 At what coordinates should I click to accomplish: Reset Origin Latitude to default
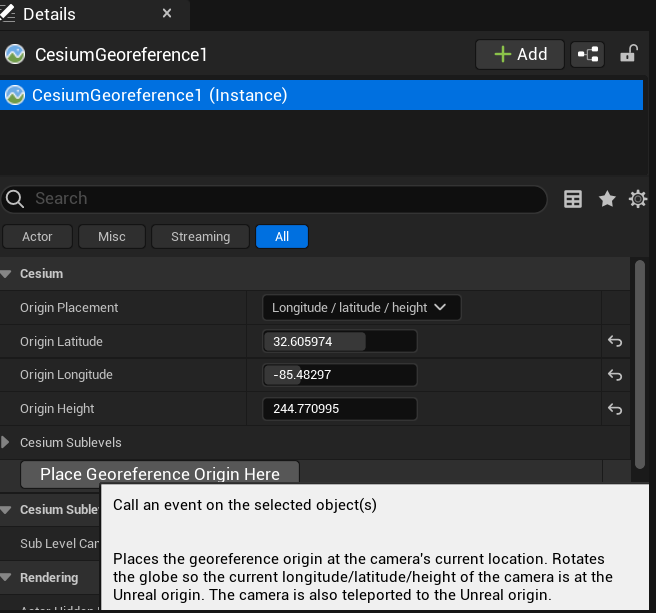tap(615, 341)
